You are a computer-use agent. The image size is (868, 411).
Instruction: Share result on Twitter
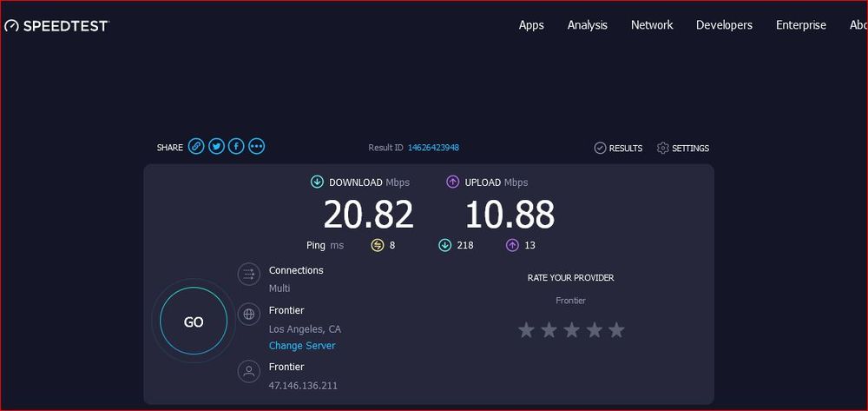pyautogui.click(x=216, y=147)
